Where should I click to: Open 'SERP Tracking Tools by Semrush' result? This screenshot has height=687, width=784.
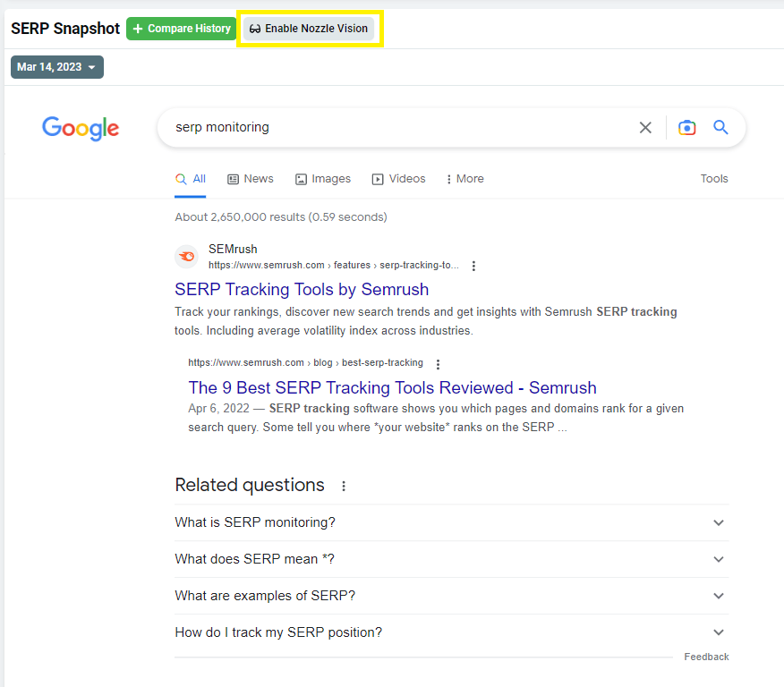pos(302,289)
